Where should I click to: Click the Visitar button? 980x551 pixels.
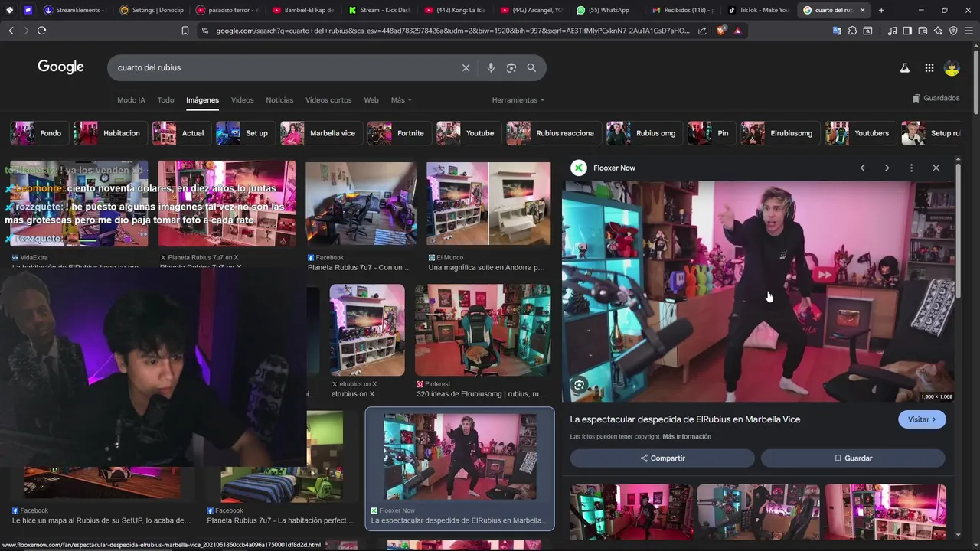click(x=922, y=419)
